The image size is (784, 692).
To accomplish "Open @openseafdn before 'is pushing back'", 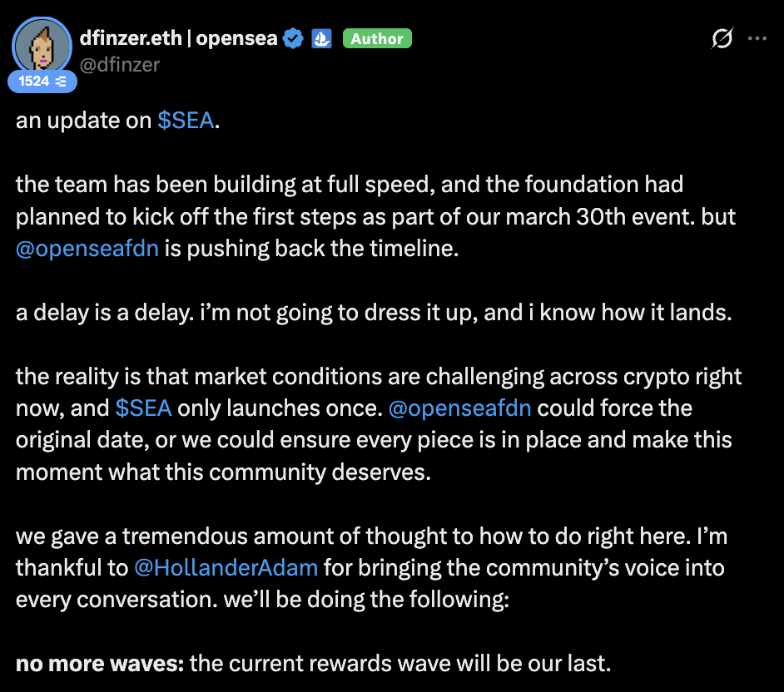I will 87,249.
